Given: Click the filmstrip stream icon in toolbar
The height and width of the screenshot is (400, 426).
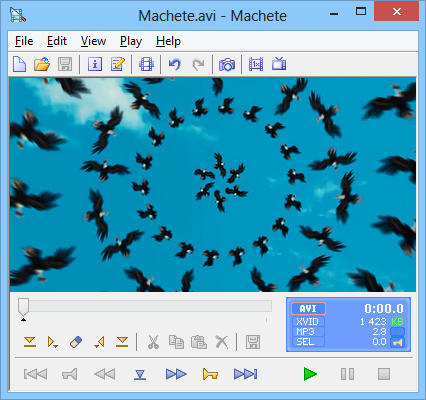Looking at the screenshot, I should (x=146, y=64).
